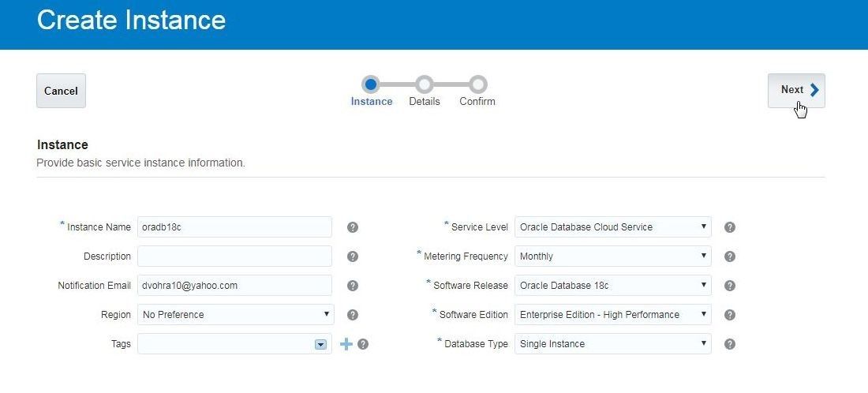The width and height of the screenshot is (868, 393).
Task: Focus the Description input field
Action: pos(234,256)
